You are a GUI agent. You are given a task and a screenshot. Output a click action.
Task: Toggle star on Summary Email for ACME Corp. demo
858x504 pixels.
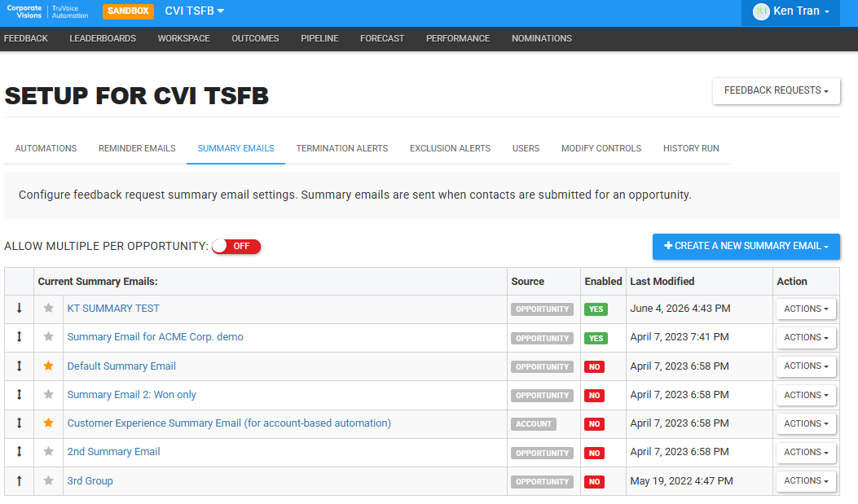click(49, 337)
